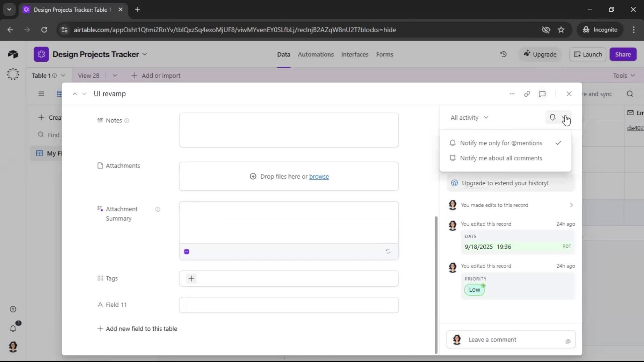Bookmark this page with star icon
The width and height of the screenshot is (644, 362).
[x=561, y=30]
